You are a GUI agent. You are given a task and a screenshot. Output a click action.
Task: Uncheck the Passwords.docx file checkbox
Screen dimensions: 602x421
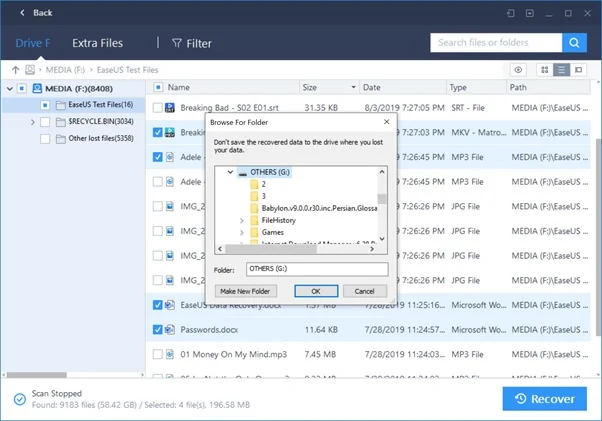[158, 329]
